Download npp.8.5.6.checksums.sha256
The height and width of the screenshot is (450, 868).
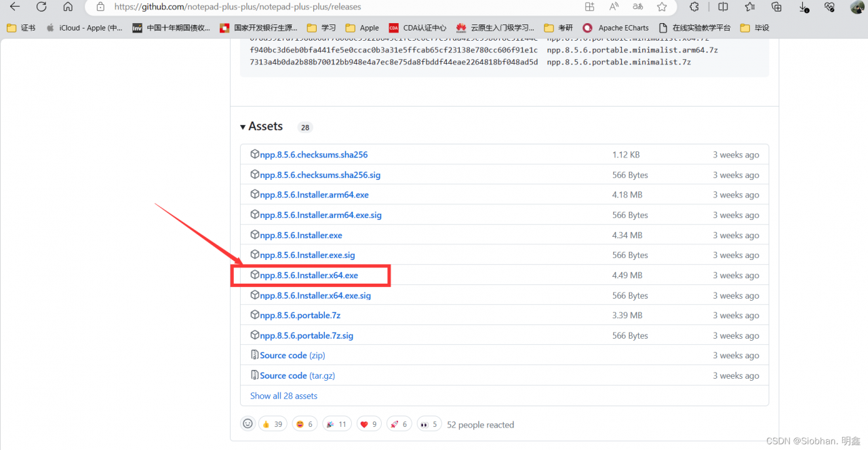point(314,155)
